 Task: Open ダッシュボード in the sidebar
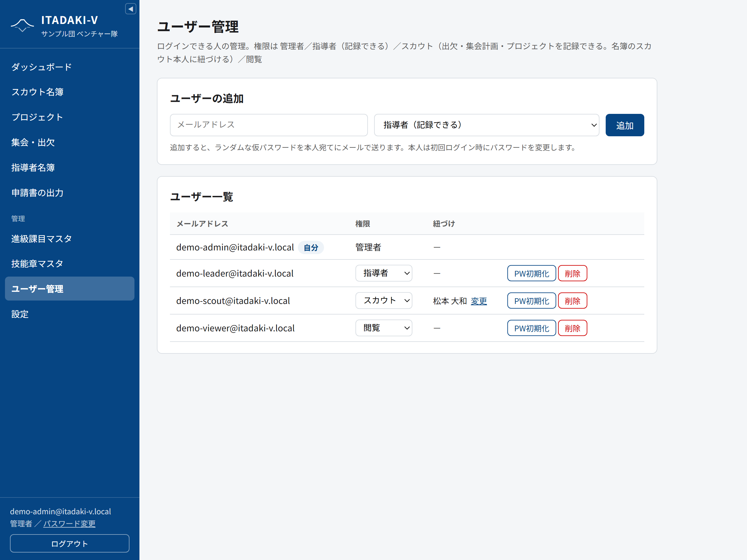(x=70, y=67)
